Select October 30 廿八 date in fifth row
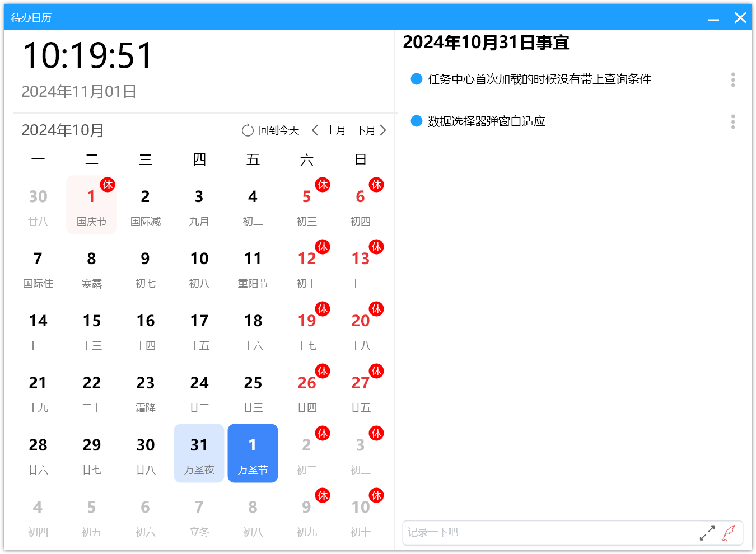The width and height of the screenshot is (756, 554). click(146, 453)
